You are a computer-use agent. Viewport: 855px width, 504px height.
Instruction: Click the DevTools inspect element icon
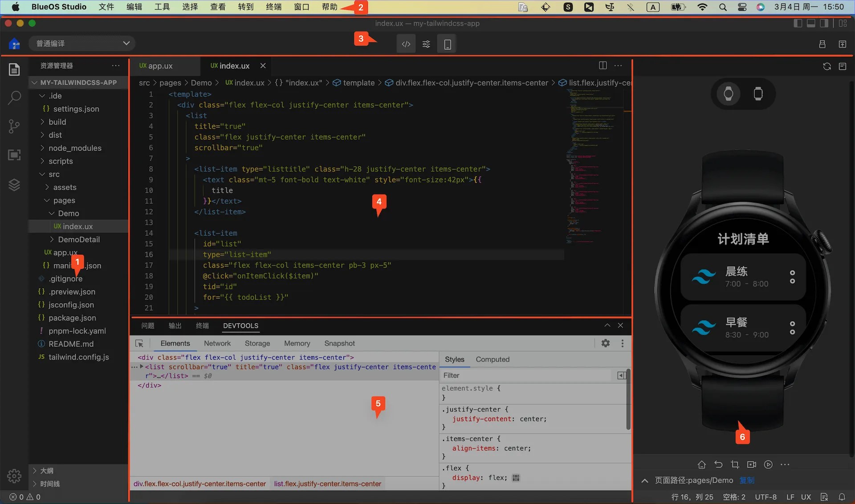(139, 343)
